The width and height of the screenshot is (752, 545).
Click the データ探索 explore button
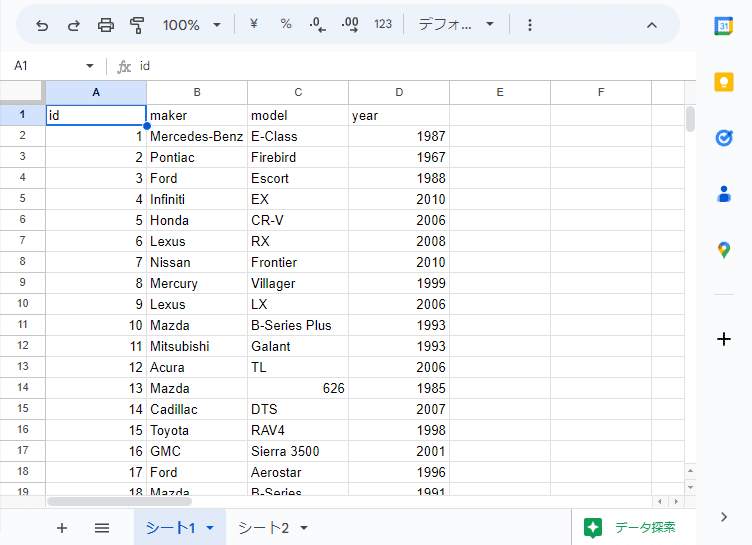click(645, 528)
